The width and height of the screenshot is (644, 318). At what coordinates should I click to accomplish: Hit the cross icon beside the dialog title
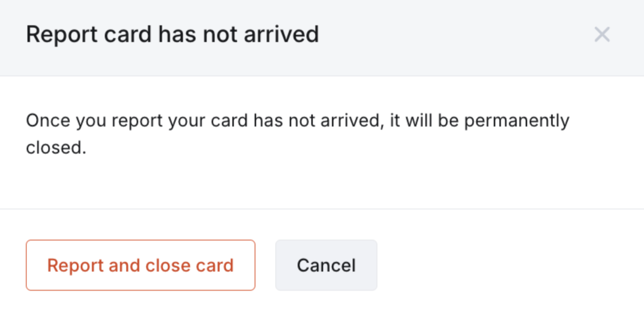pyautogui.click(x=602, y=34)
